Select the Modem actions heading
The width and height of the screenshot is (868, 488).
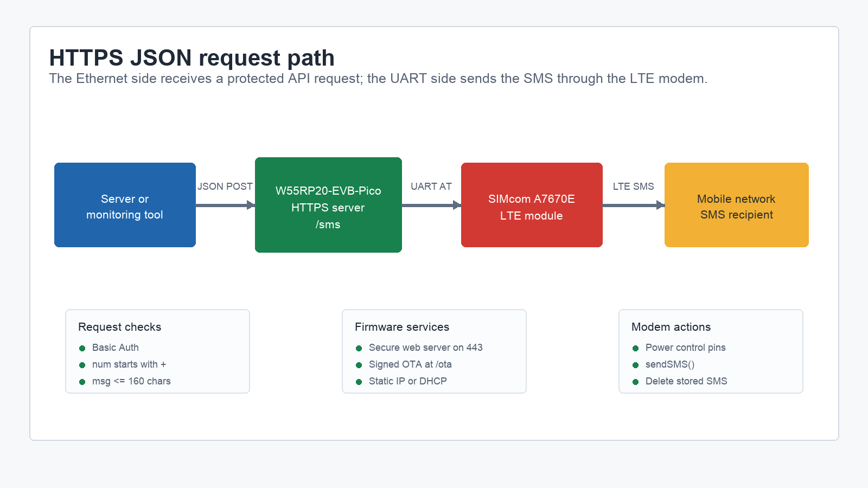pos(671,327)
